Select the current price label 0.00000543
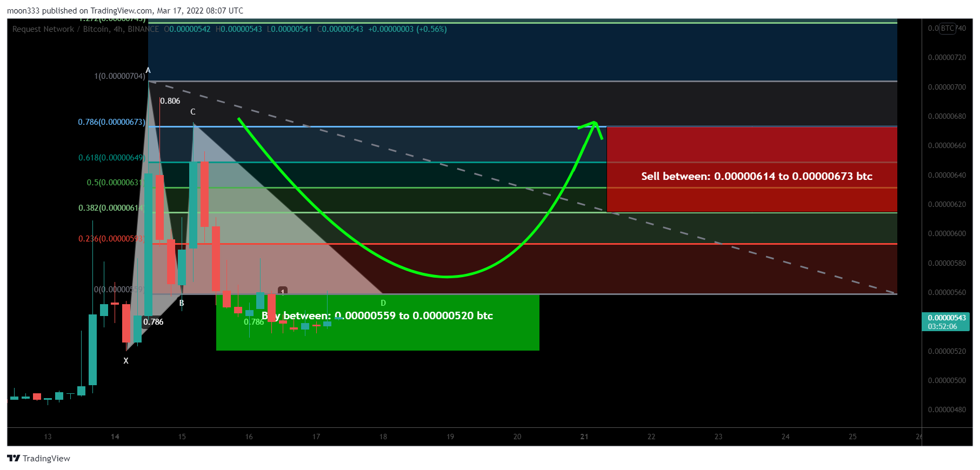This screenshot has width=980, height=470. pyautogui.click(x=946, y=318)
